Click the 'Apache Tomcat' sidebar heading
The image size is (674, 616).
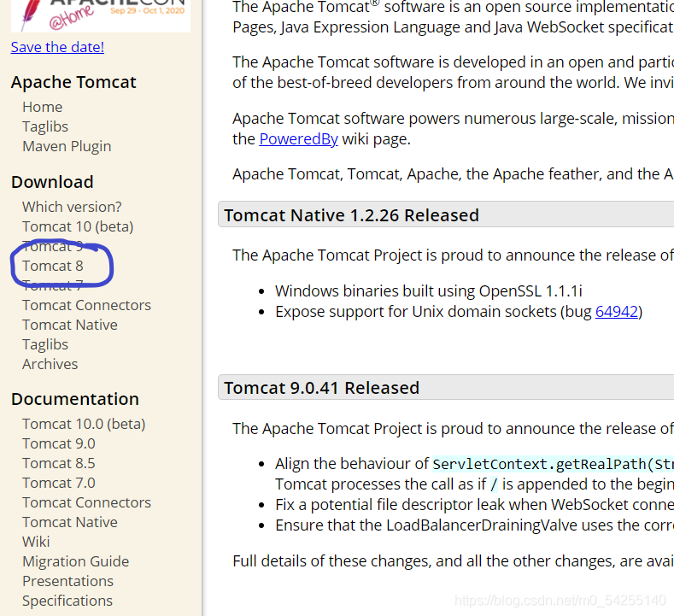[x=73, y=82]
